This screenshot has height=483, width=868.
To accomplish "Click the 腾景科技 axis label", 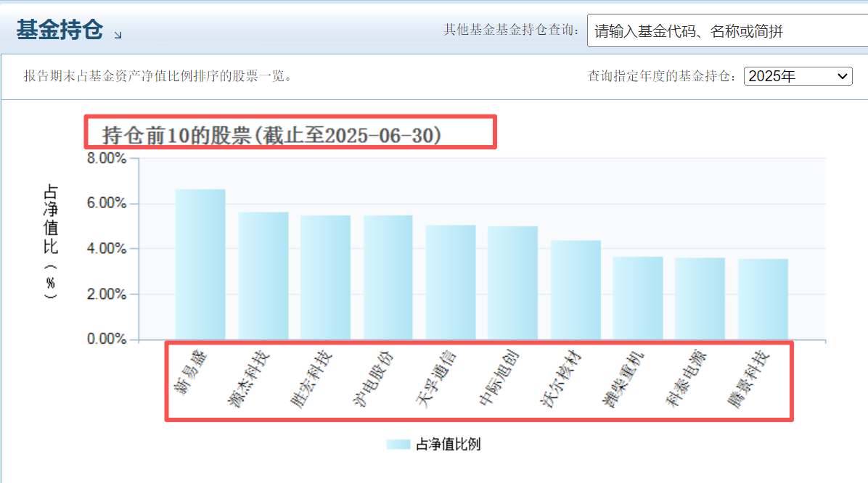I will pyautogui.click(x=748, y=379).
